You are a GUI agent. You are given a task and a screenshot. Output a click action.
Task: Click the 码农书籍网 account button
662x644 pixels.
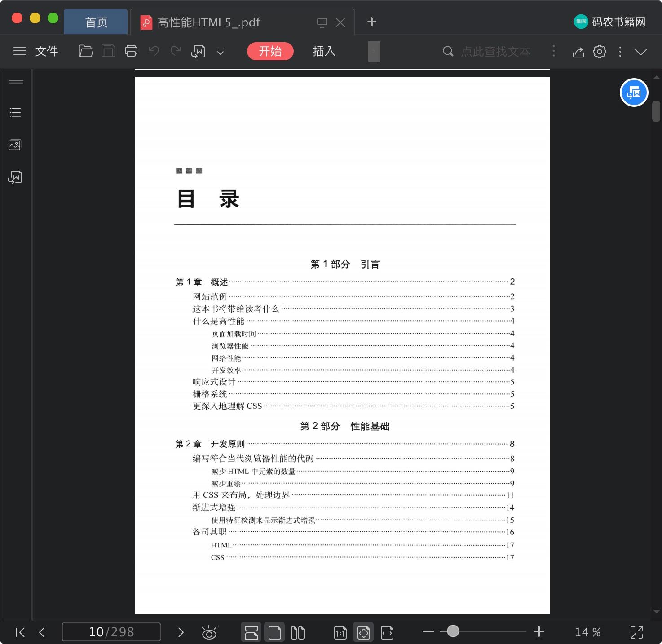[609, 22]
